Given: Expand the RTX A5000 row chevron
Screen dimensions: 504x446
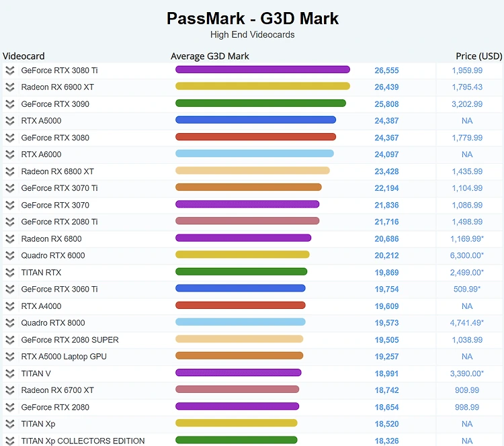Looking at the screenshot, I should (10, 121).
